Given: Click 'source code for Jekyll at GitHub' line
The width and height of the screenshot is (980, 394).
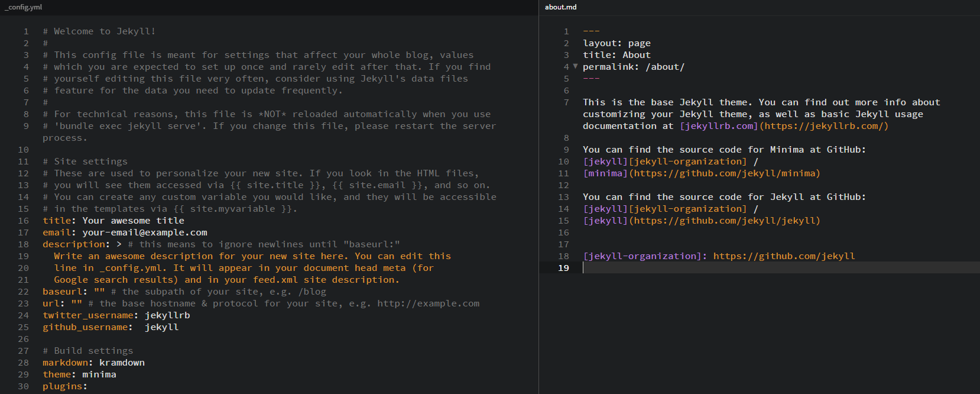Looking at the screenshot, I should [x=725, y=197].
